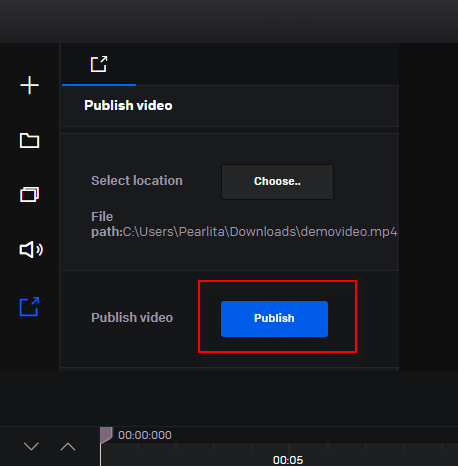
Task: Click the Select location label
Action: pyautogui.click(x=137, y=181)
